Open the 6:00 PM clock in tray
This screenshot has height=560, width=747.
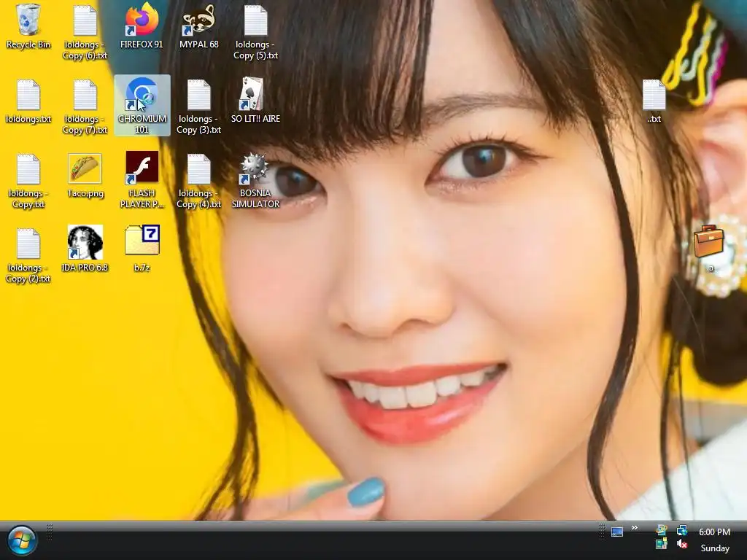click(715, 532)
